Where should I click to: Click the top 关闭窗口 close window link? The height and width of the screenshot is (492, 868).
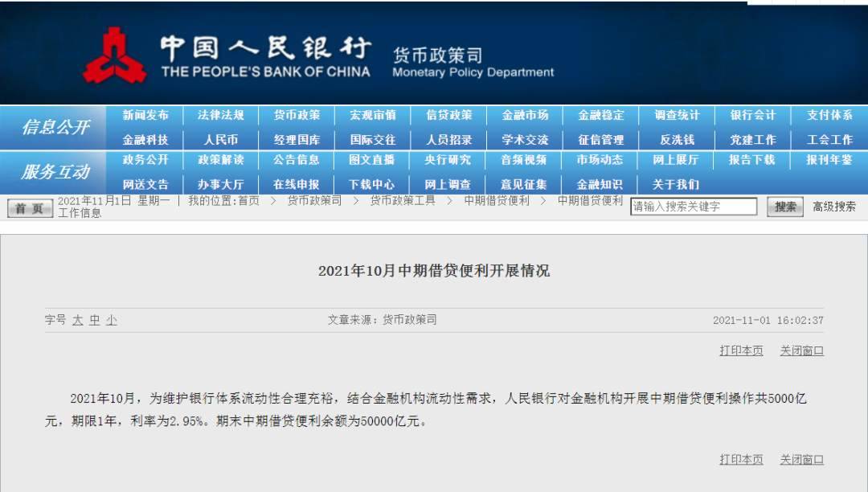point(801,351)
